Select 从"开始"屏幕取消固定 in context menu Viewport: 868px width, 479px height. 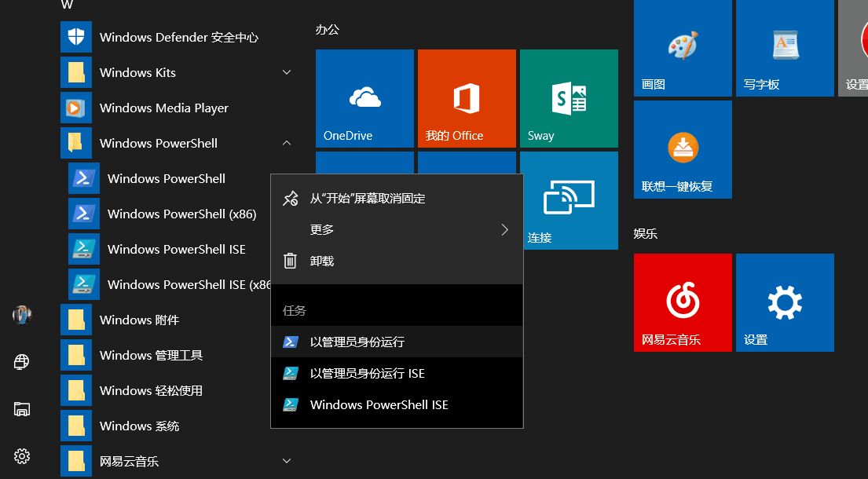point(397,199)
